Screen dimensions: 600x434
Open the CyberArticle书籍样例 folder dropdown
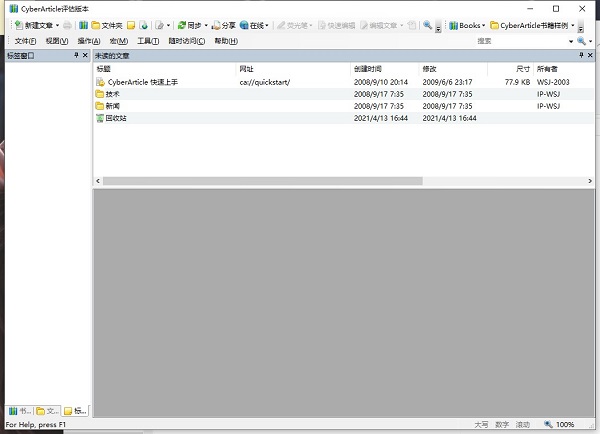tap(532, 26)
